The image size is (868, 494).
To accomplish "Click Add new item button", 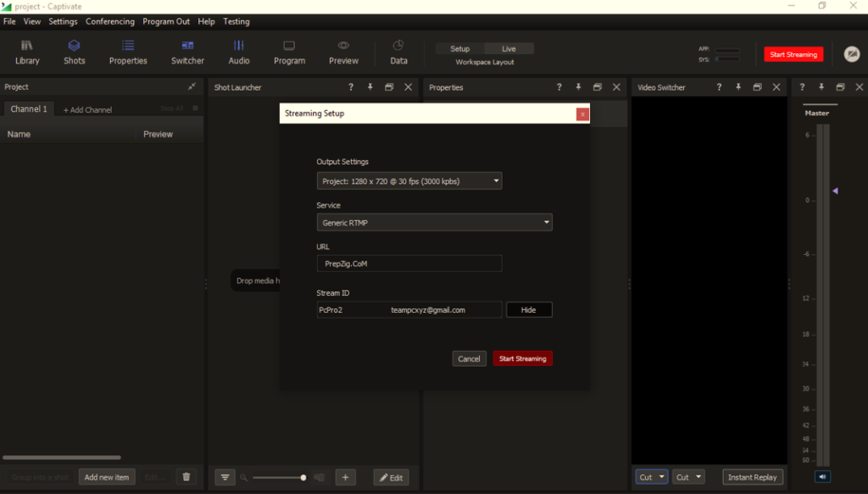I will point(107,477).
